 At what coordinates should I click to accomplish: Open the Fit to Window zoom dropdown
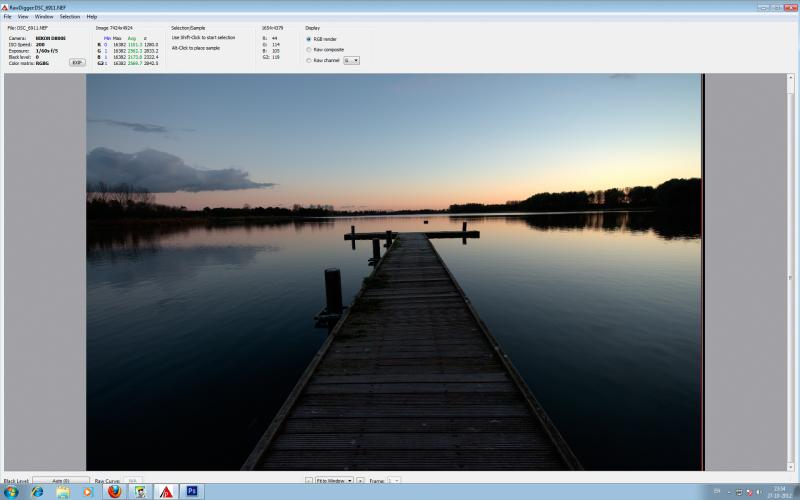point(334,481)
